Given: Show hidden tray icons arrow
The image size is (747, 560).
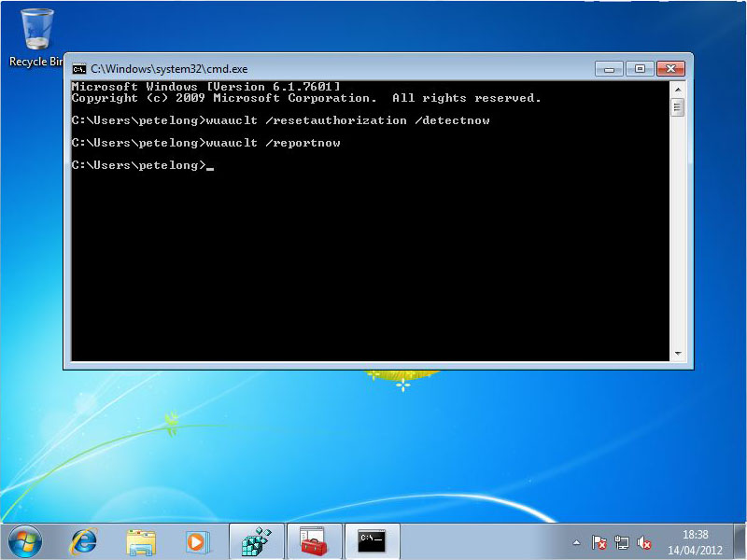Looking at the screenshot, I should point(576,542).
